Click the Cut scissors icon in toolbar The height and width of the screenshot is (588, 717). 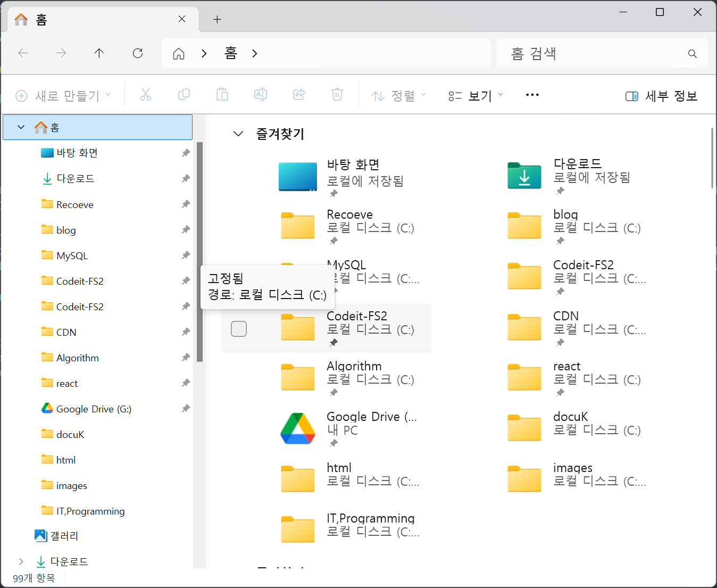(x=146, y=95)
